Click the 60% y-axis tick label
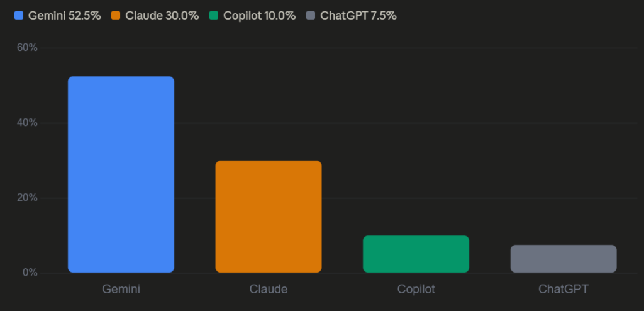This screenshot has width=644, height=311. point(27,48)
